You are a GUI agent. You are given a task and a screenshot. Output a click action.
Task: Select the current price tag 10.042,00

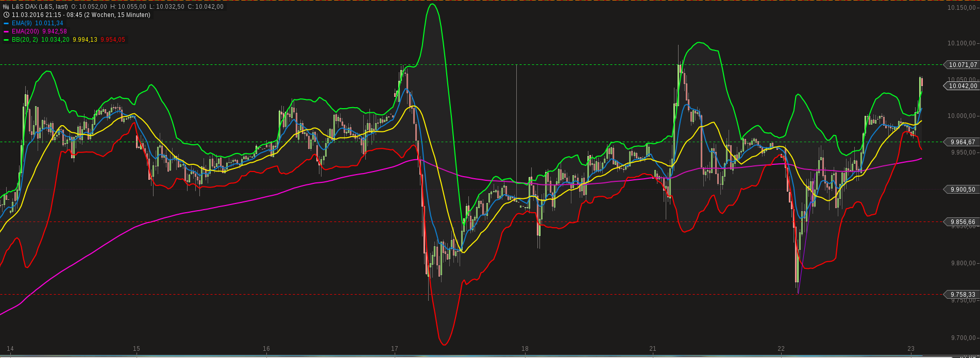click(961, 86)
